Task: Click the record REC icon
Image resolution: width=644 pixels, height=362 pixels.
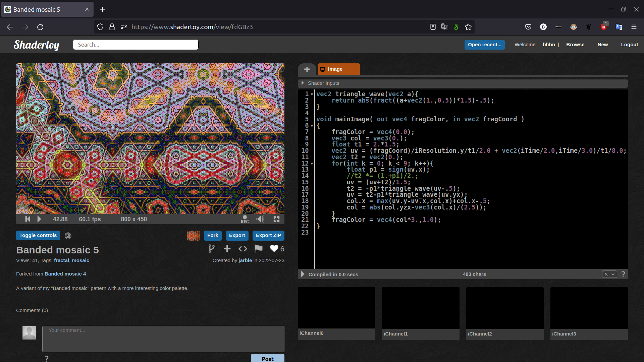Action: (245, 219)
